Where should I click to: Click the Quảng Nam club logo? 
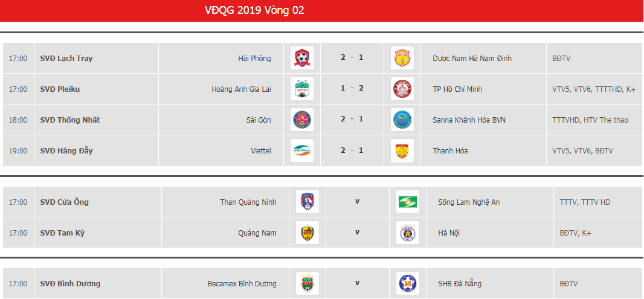point(307,233)
